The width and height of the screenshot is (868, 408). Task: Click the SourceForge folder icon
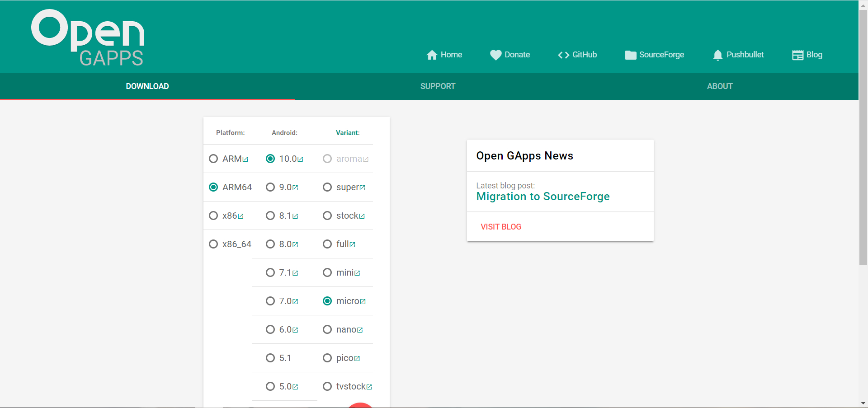pyautogui.click(x=630, y=55)
